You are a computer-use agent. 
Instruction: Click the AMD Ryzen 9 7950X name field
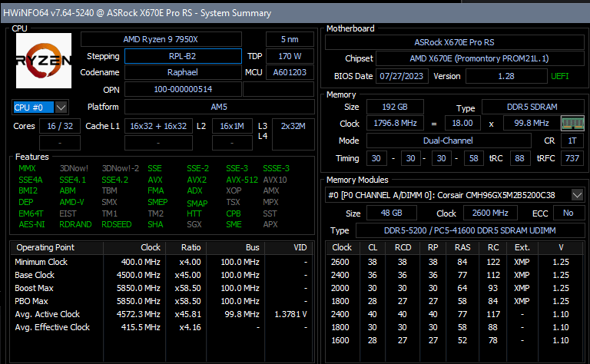pyautogui.click(x=161, y=39)
